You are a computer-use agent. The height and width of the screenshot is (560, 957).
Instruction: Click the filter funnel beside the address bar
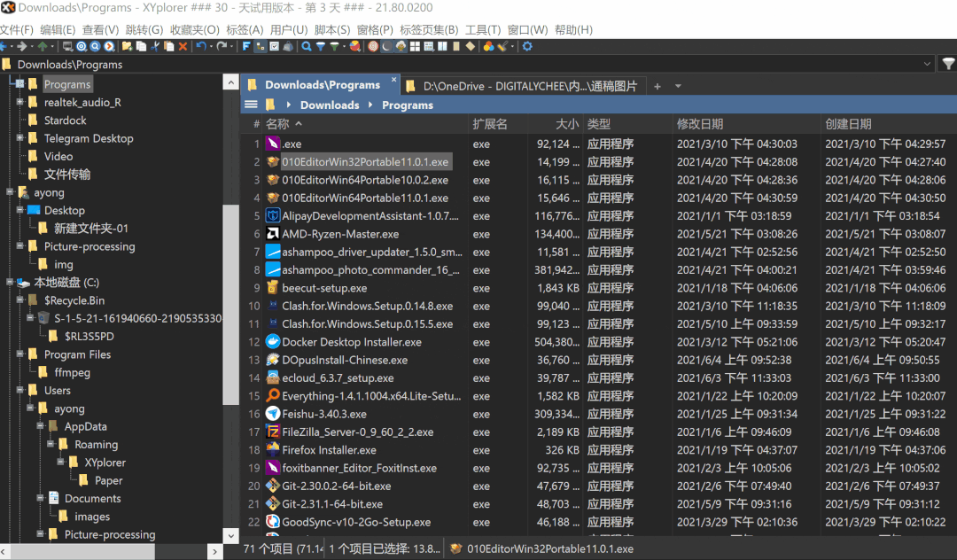coord(948,64)
